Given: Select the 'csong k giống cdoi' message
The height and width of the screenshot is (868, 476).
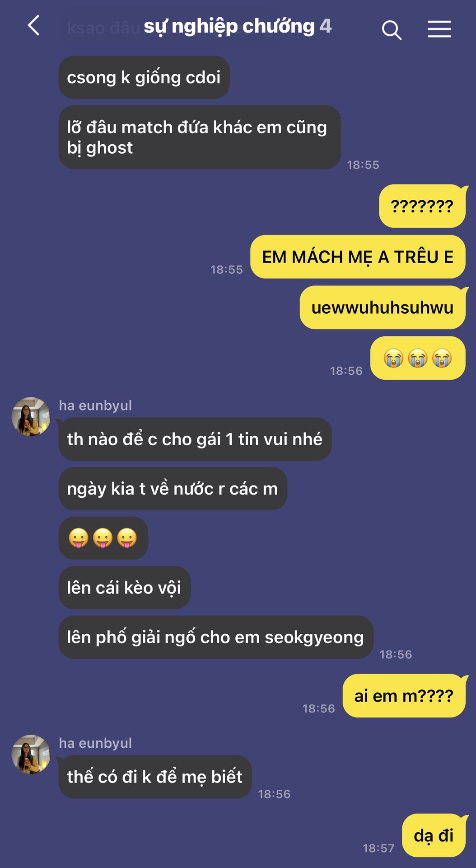Looking at the screenshot, I should click(x=144, y=77).
